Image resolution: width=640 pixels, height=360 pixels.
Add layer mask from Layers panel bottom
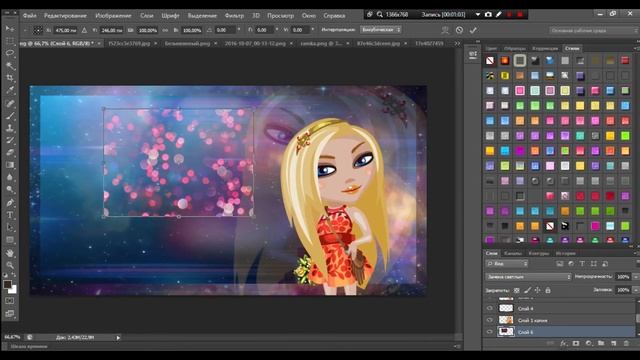576,344
